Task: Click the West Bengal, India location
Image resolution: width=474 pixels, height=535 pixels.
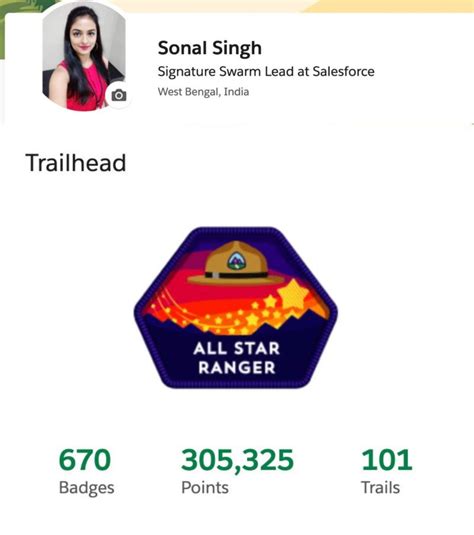Action: [x=203, y=92]
